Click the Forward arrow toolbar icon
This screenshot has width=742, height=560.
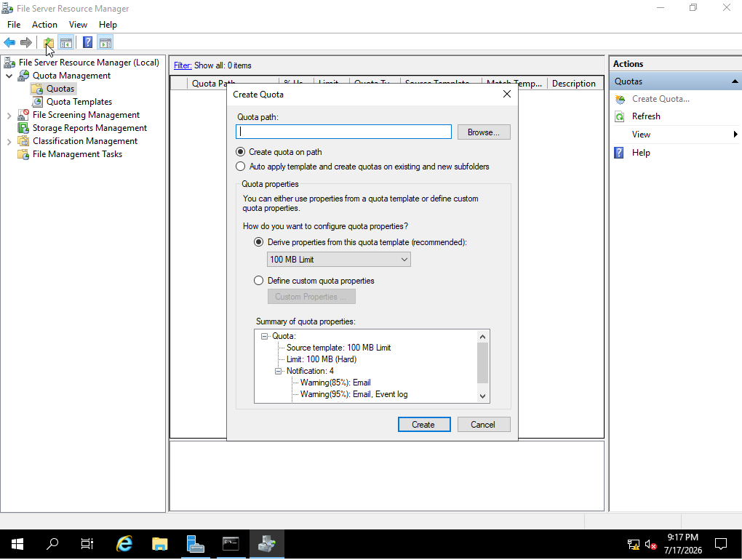(x=26, y=43)
